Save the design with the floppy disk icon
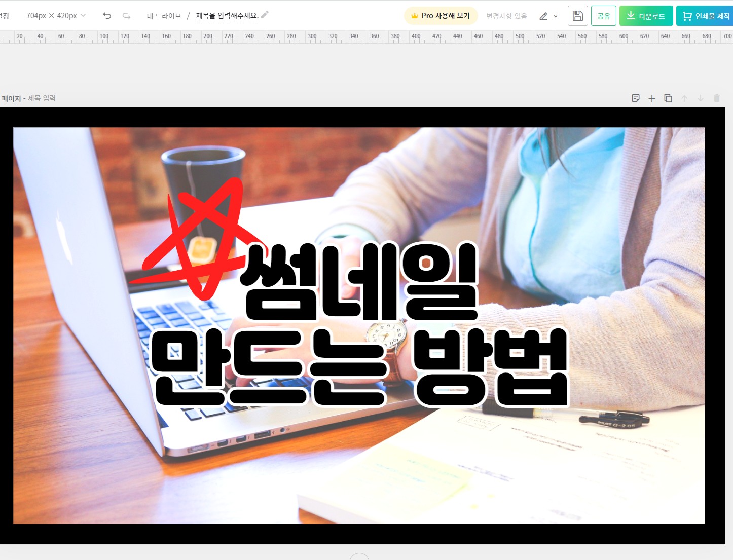The image size is (733, 560). pyautogui.click(x=577, y=16)
